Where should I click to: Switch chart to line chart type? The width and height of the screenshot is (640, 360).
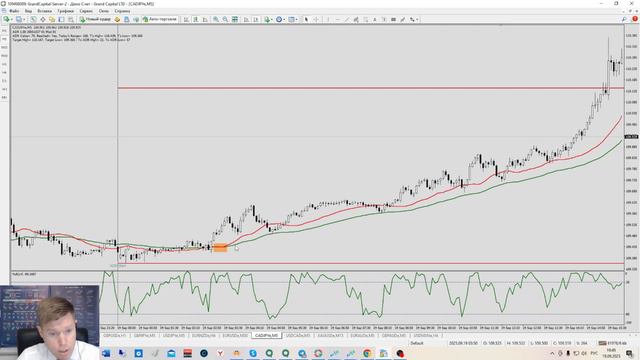[x=205, y=19]
